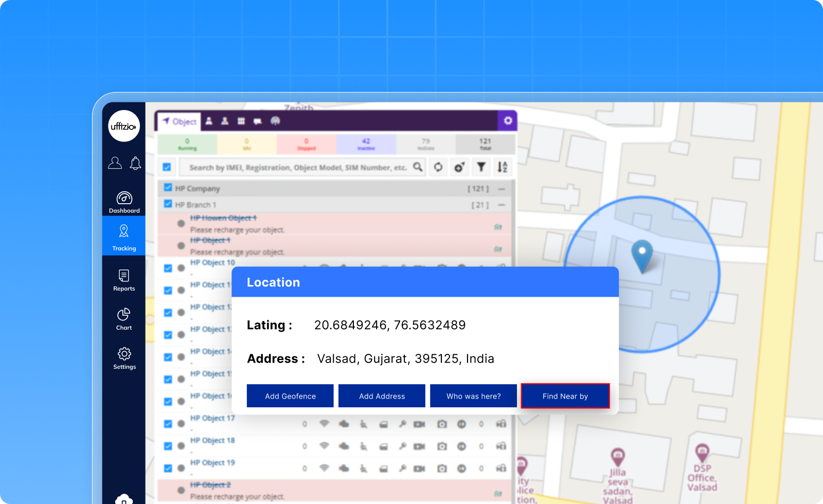
Task: Click the refresh icon beside search
Action: (x=438, y=167)
